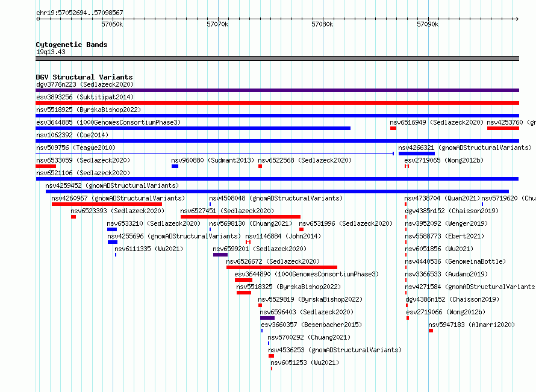Click nsv6523393 (Sedlazeck2020) label
The width and height of the screenshot is (536, 392).
tap(117, 211)
